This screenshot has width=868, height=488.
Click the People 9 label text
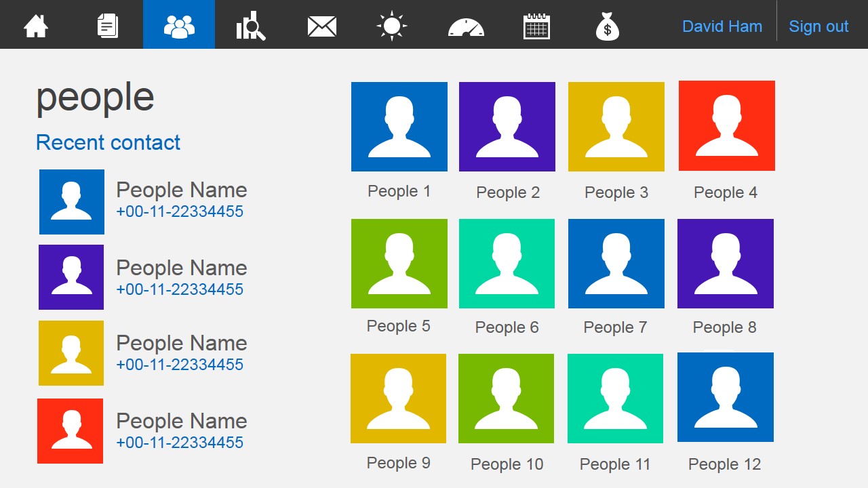[x=398, y=463]
